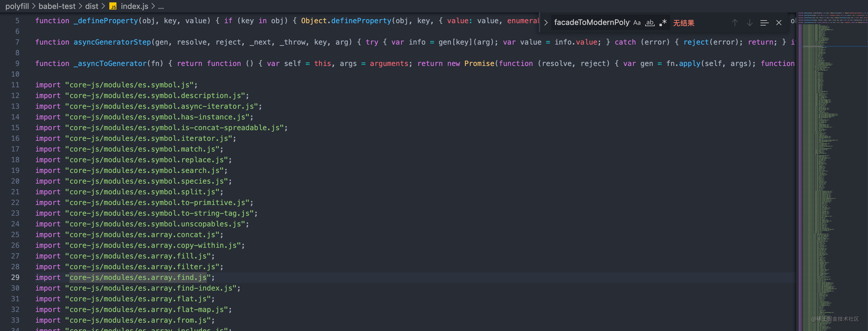Screen dimensions: 868x331
Task: Click line number 11 in gutter
Action: point(15,85)
